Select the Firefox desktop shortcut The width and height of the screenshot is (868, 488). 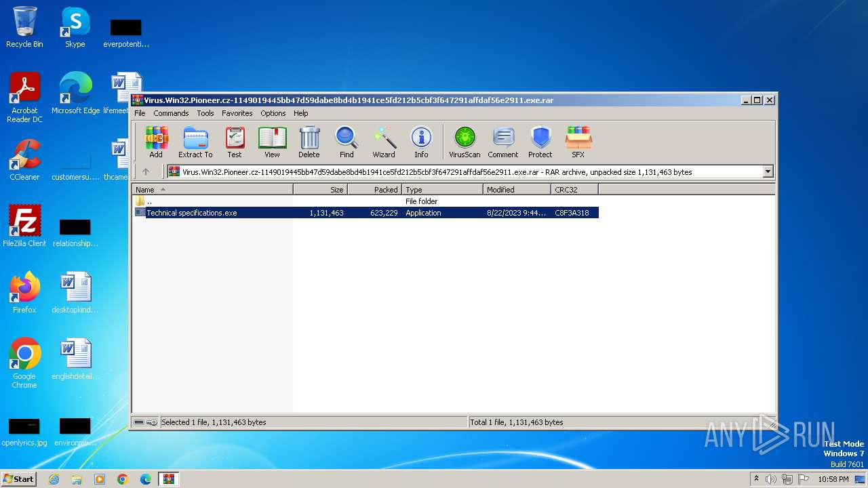[24, 293]
